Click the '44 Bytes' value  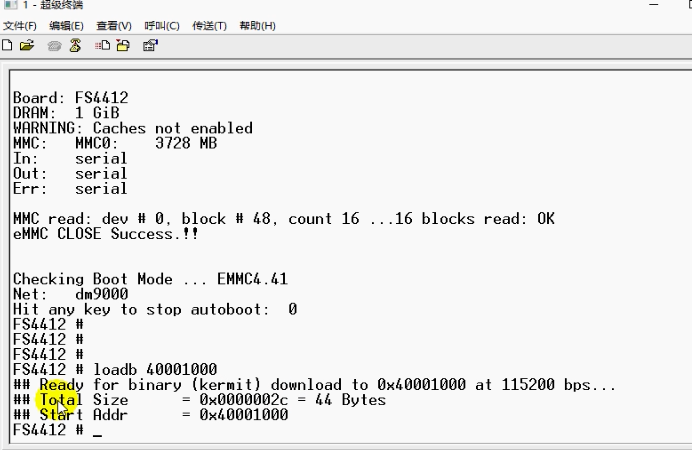pos(350,400)
